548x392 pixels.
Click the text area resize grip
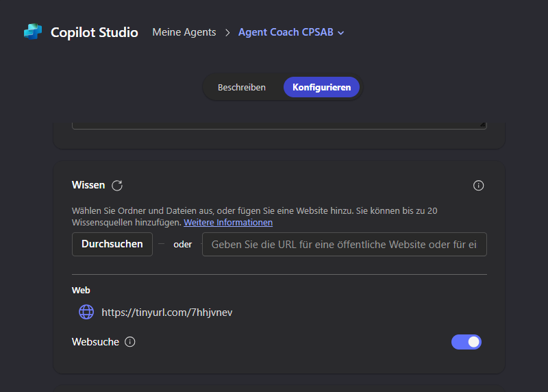tap(482, 125)
